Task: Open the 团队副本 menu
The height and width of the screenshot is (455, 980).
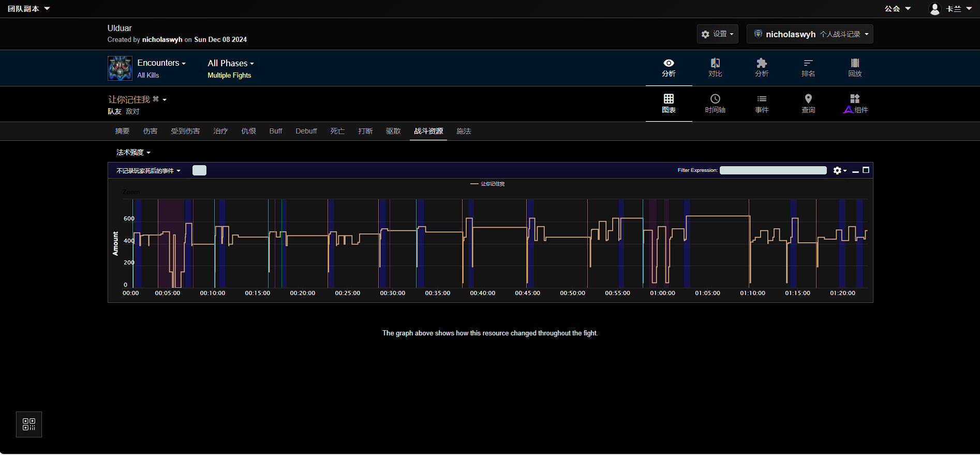Action: [x=29, y=9]
